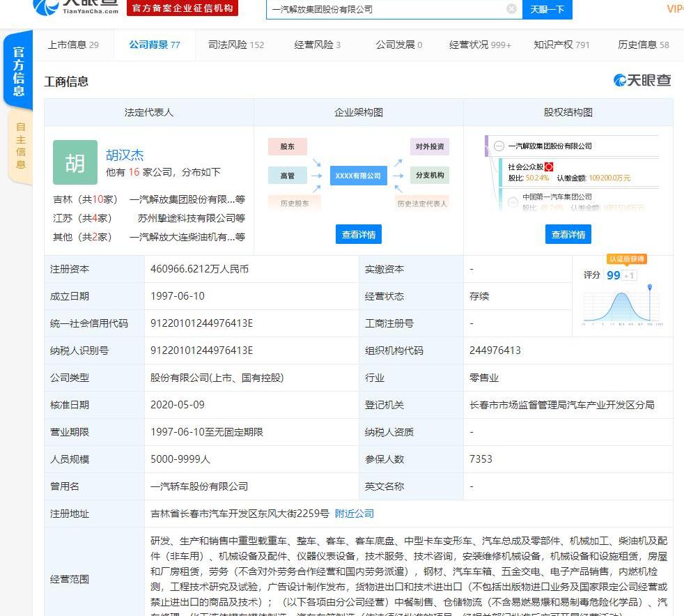
Task: Open the 经营状况 tab
Action: 469,44
